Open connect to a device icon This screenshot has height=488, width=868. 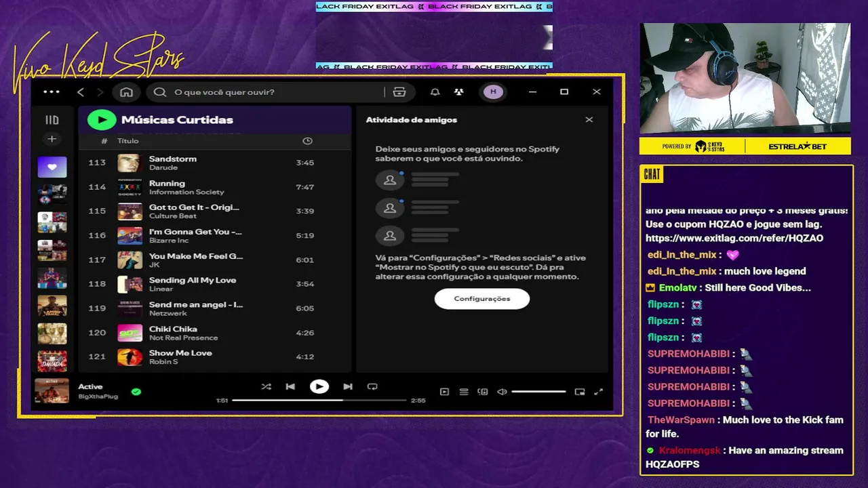(x=483, y=392)
